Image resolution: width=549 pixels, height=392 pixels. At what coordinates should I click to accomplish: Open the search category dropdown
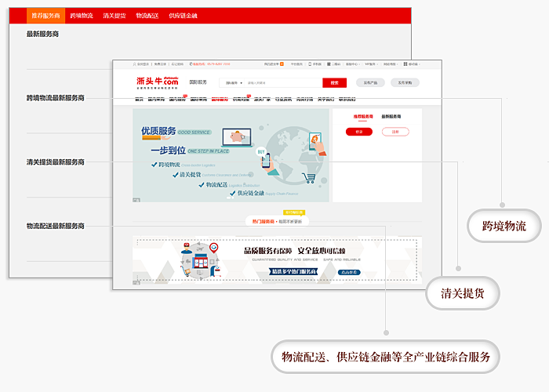[234, 82]
